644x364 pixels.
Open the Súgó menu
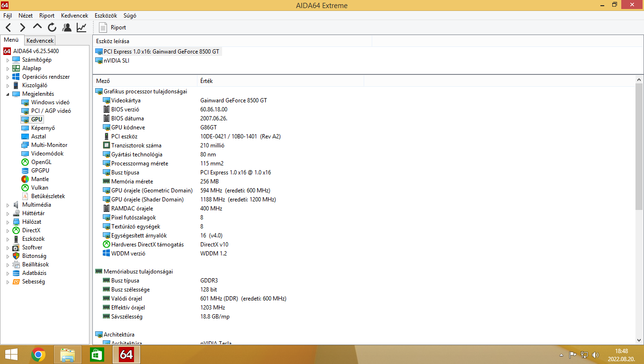[130, 16]
